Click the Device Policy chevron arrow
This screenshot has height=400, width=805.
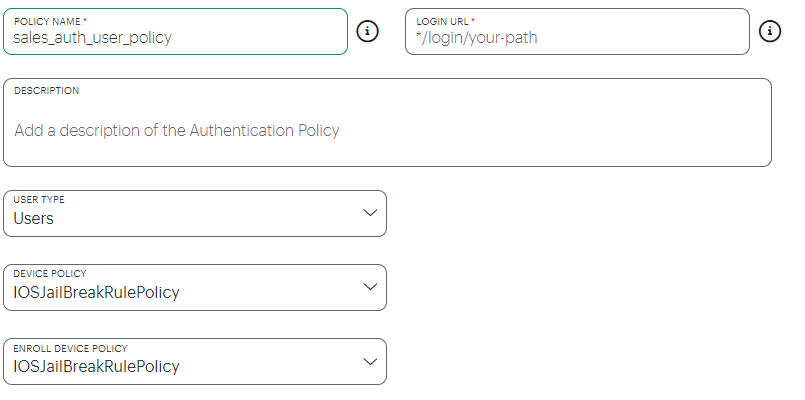(370, 287)
